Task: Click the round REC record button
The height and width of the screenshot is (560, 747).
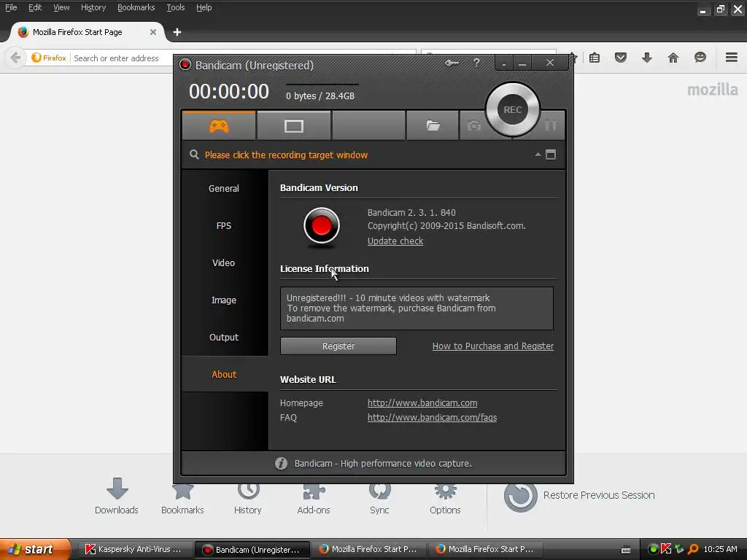Action: pos(513,109)
